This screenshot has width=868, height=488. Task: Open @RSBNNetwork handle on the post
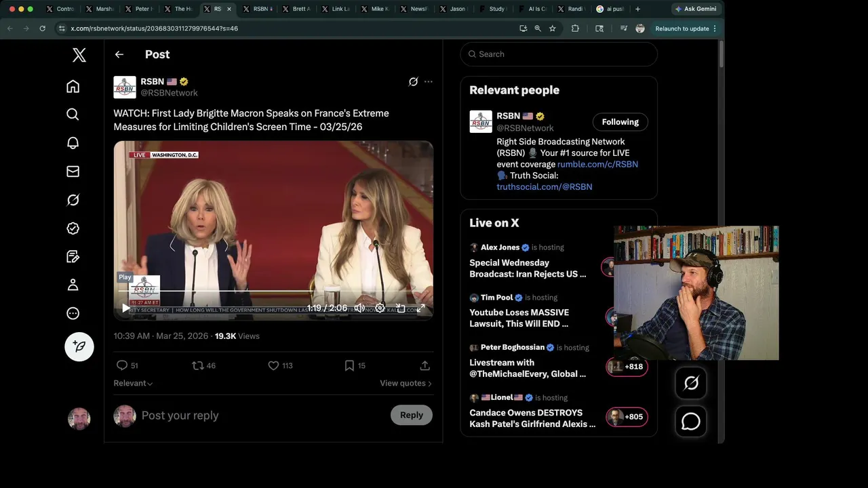point(170,93)
